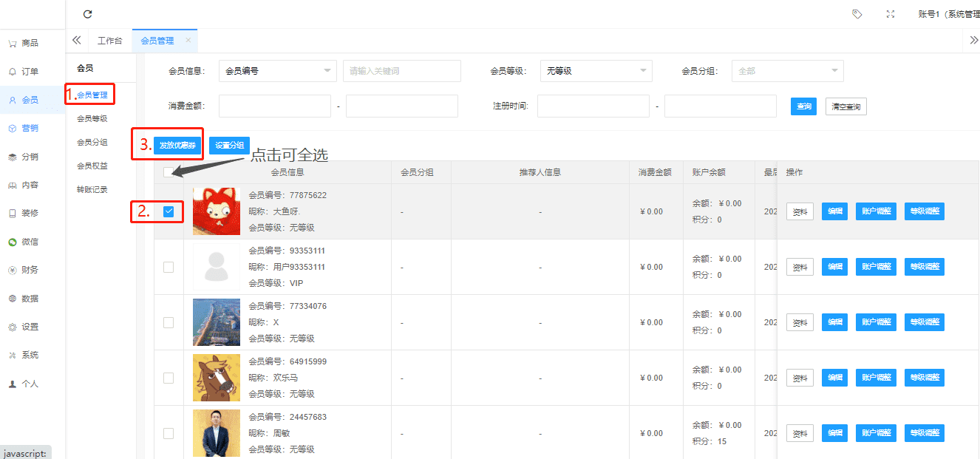The height and width of the screenshot is (459, 980).
Task: Open 商品 from the left sidebar
Action: [30, 44]
